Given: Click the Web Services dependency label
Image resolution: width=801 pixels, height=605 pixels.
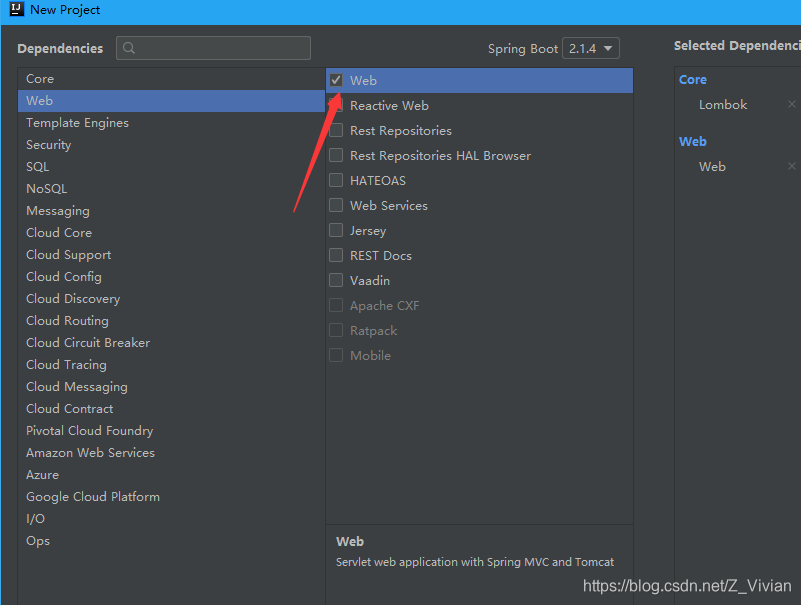Looking at the screenshot, I should (x=389, y=205).
